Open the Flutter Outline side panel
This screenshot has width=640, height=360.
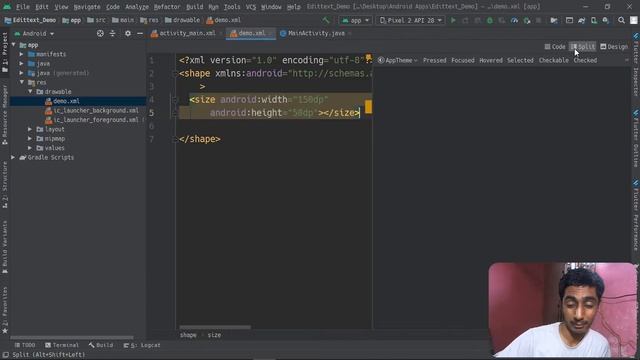636,138
